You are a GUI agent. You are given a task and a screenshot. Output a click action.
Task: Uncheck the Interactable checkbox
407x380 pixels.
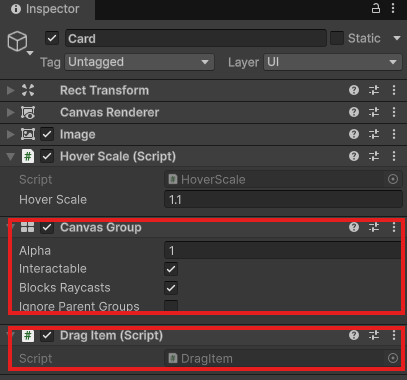pyautogui.click(x=171, y=269)
